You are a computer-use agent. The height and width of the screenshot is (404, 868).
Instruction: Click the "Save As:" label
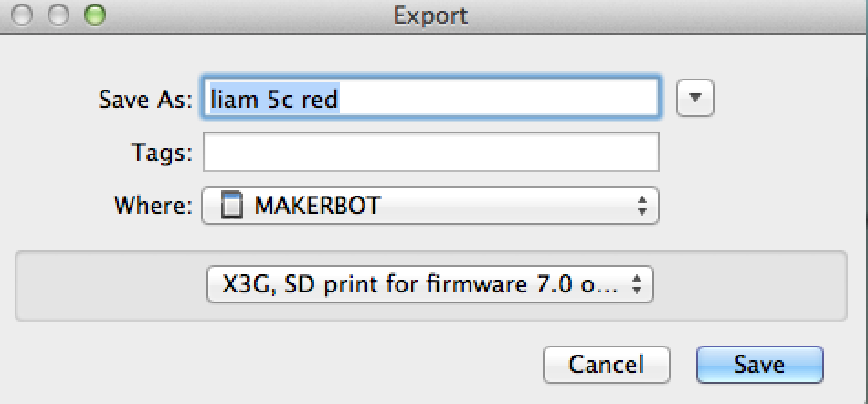[144, 100]
